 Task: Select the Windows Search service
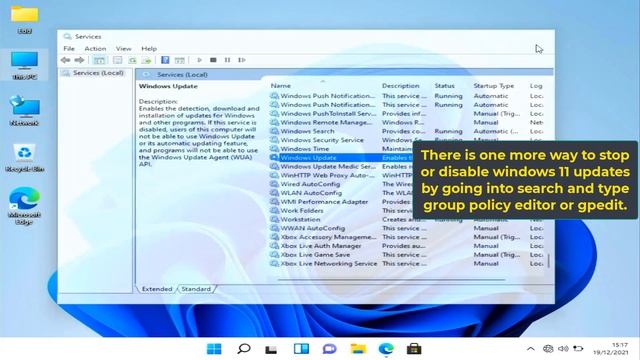307,131
